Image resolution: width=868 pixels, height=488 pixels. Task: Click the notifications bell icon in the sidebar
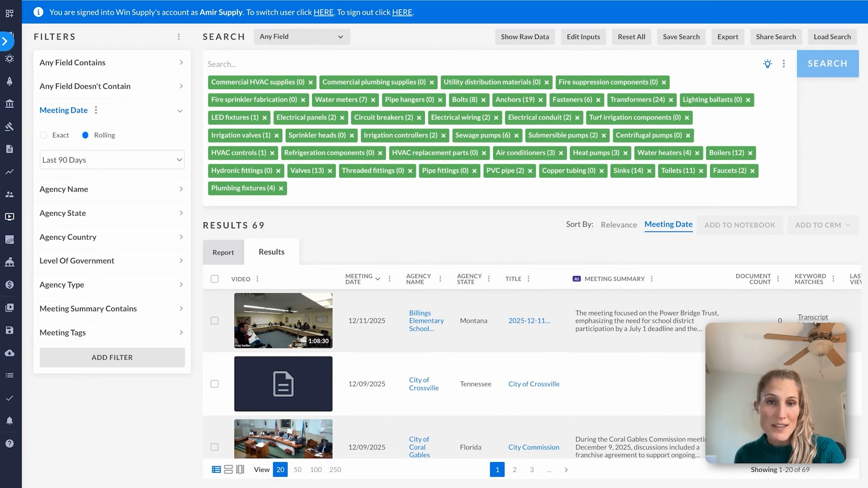[9, 421]
